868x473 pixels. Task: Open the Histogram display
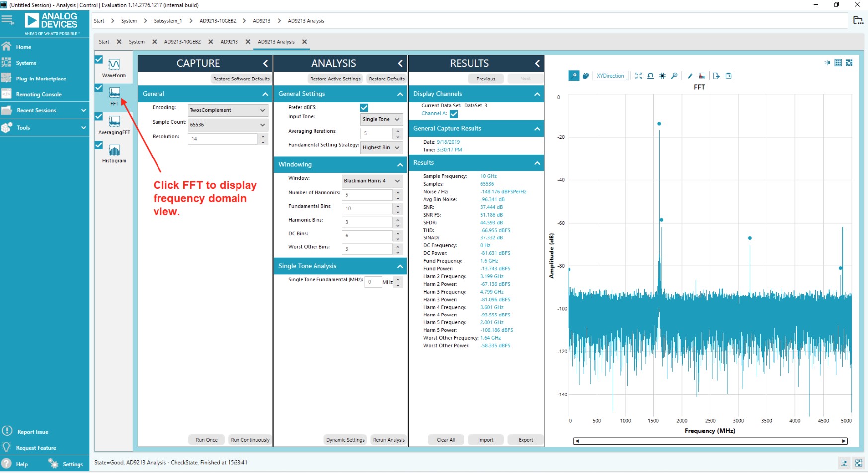pos(114,153)
